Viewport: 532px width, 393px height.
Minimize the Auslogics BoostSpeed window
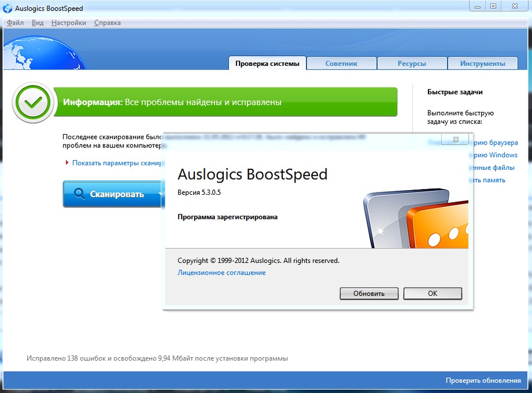tap(478, 6)
